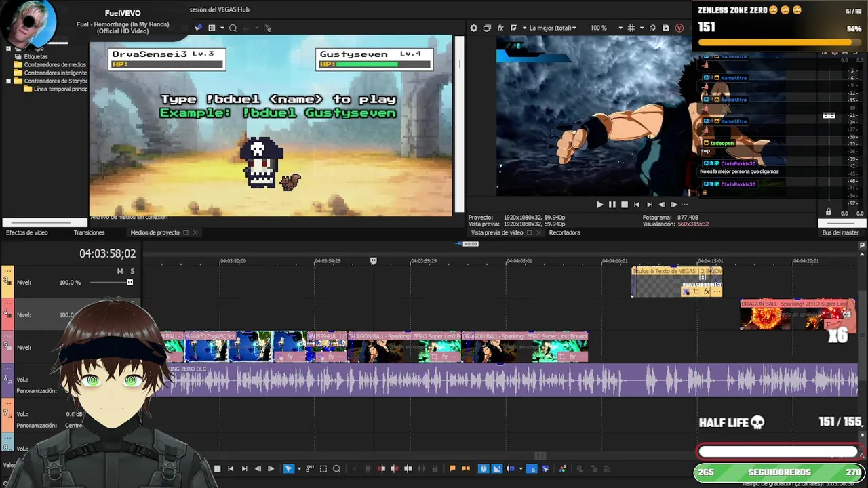Select the Zoom magnifier edit tool
This screenshot has width=868, height=488.
337,468
